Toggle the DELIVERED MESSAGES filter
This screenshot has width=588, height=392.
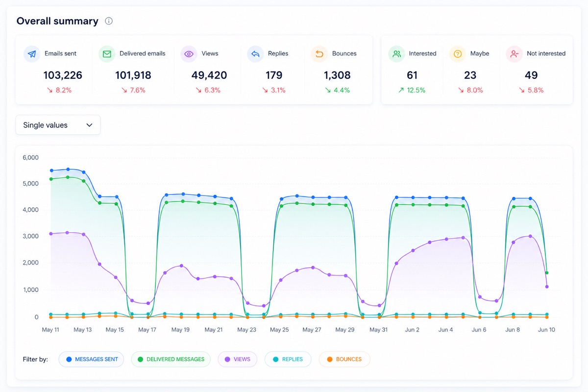[171, 359]
